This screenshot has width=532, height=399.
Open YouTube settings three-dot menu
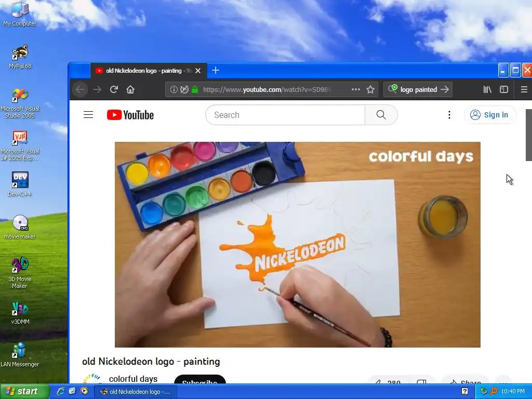[449, 115]
